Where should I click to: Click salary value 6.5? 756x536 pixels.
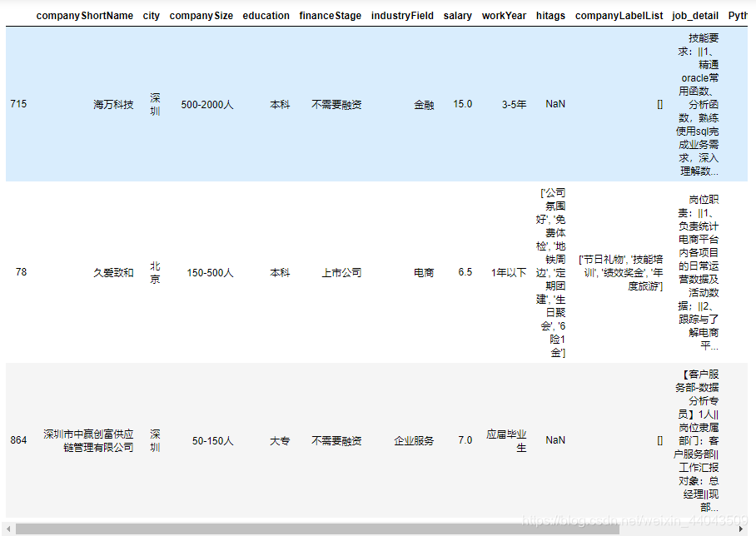tap(465, 272)
